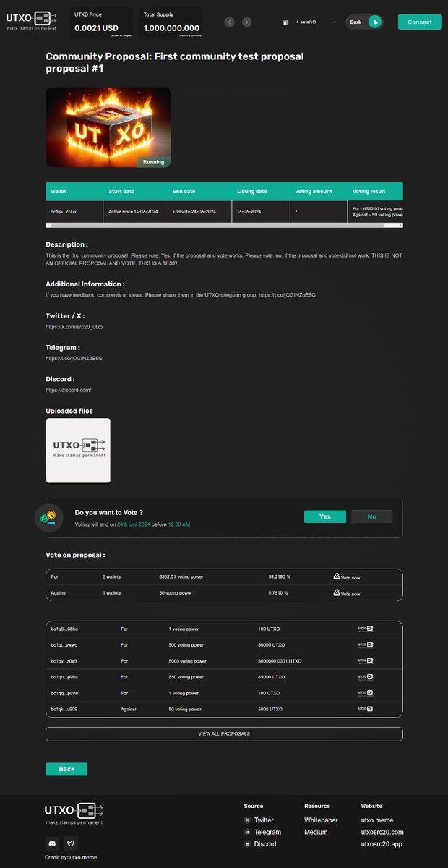This screenshot has height=868, width=448.
Task: Open the https://discord.com/ link
Action: pos(69,390)
